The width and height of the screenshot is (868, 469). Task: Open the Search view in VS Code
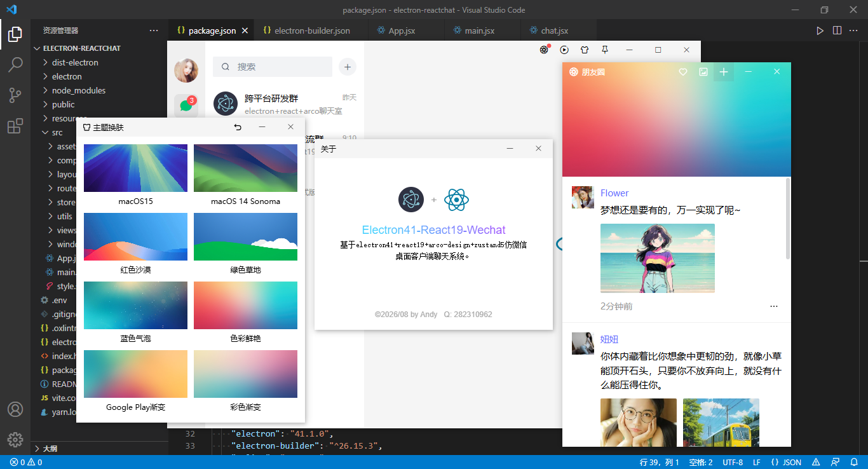(x=15, y=65)
